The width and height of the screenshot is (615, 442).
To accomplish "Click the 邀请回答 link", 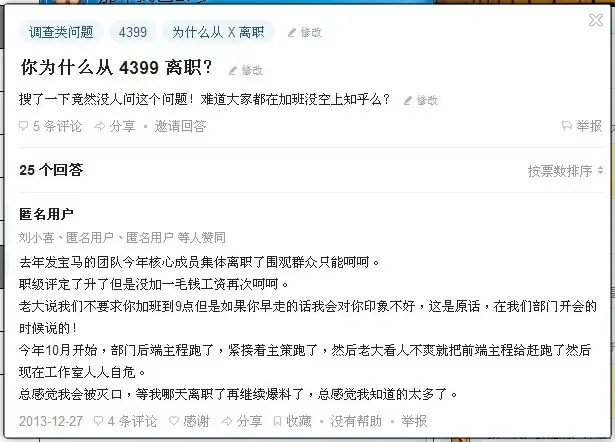I will tap(180, 126).
